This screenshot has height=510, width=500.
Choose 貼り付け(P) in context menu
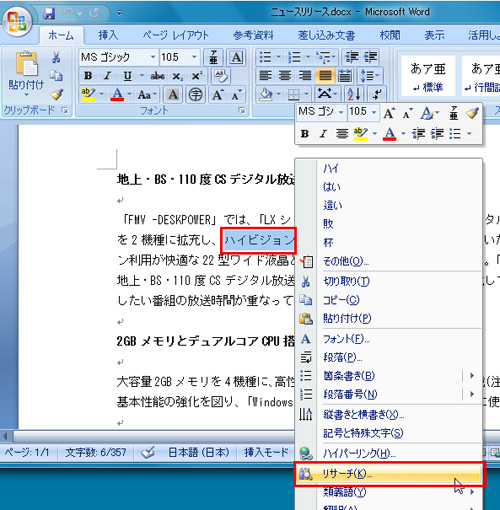[x=389, y=318]
